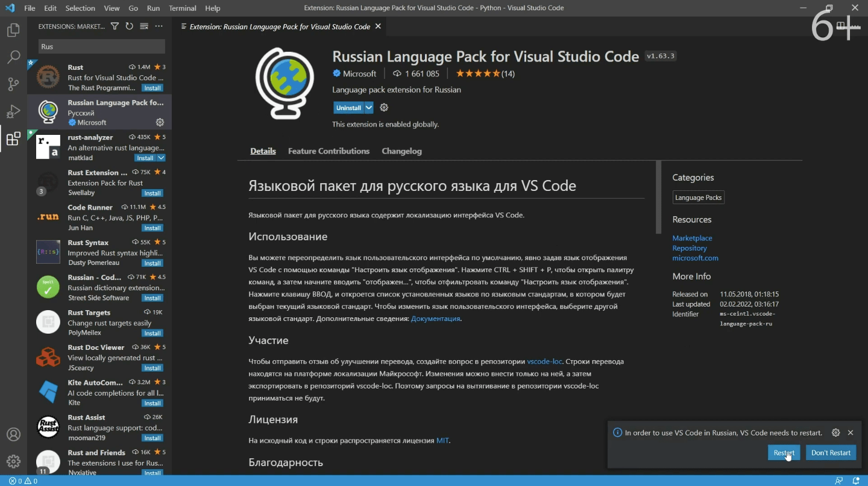This screenshot has height=486, width=868.
Task: Open the Документация link
Action: [435, 319]
